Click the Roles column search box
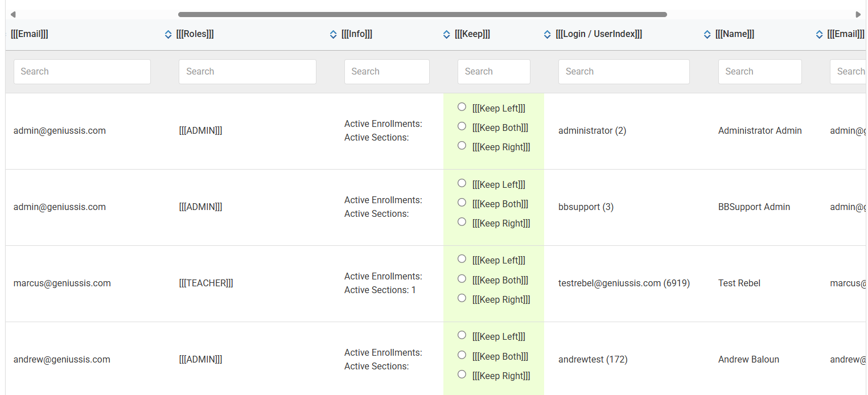 click(247, 71)
